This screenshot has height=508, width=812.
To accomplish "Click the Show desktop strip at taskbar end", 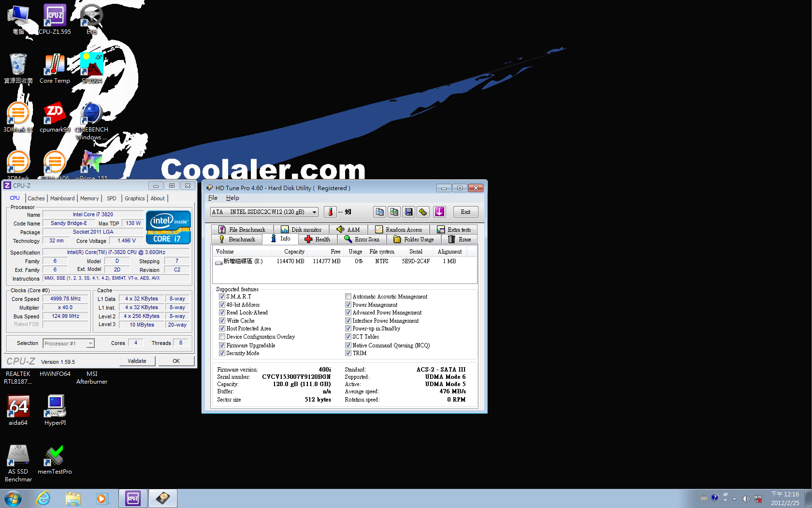I will click(x=808, y=498).
